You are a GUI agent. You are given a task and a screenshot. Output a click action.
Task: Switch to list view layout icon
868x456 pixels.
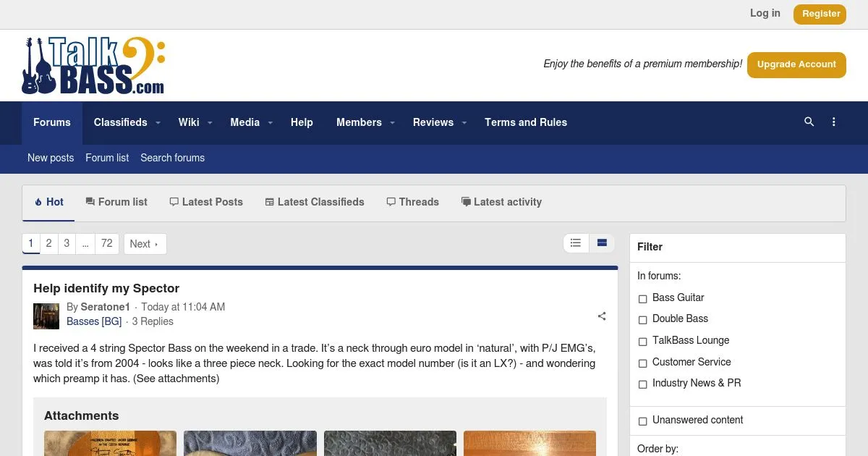point(576,243)
